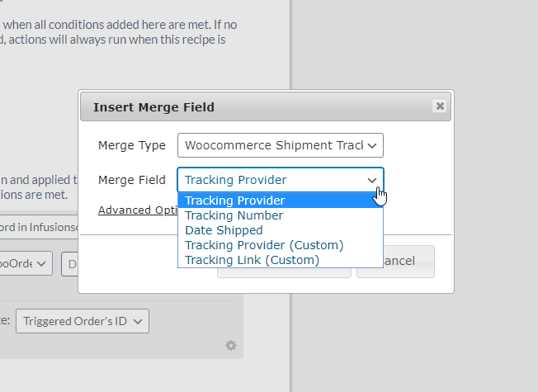The height and width of the screenshot is (392, 538).
Task: Open the gear settings icon
Action: [x=231, y=345]
